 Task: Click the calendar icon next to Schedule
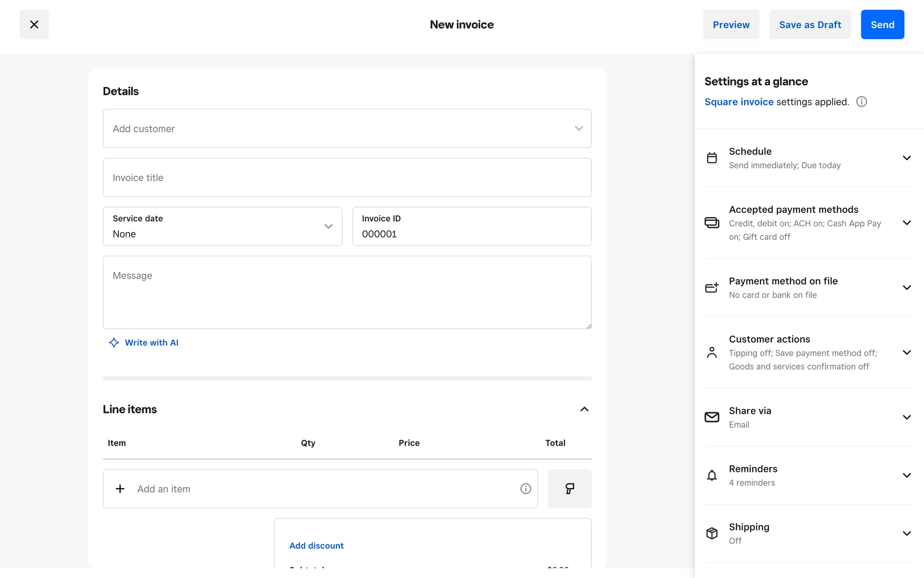coord(712,158)
